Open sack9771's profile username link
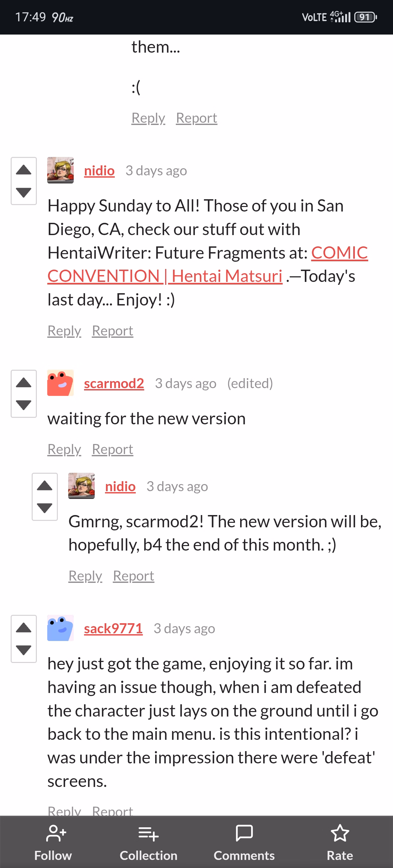393x868 pixels. point(113,628)
